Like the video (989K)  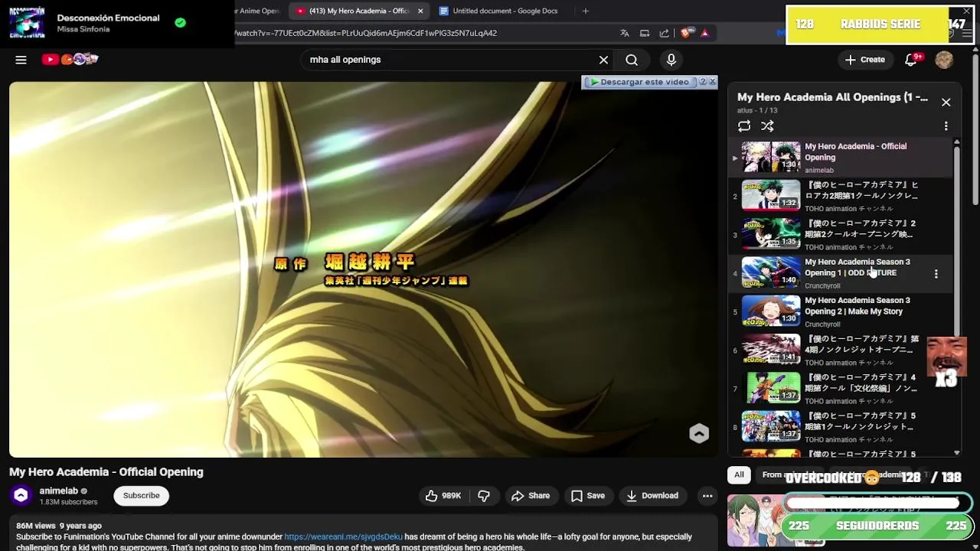pyautogui.click(x=443, y=496)
